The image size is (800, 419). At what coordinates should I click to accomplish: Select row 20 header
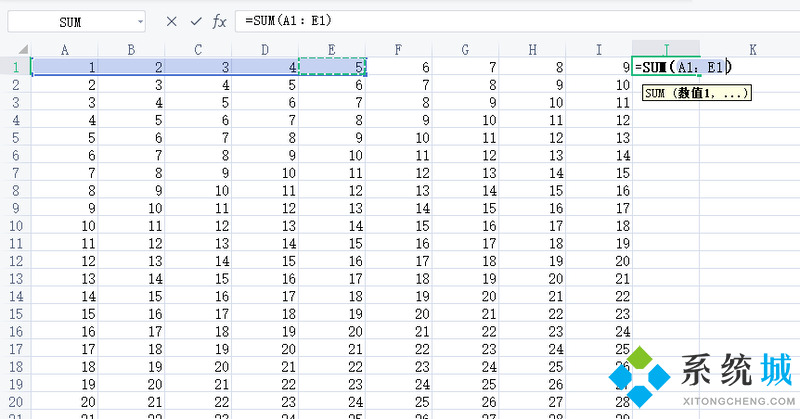pyautogui.click(x=15, y=401)
